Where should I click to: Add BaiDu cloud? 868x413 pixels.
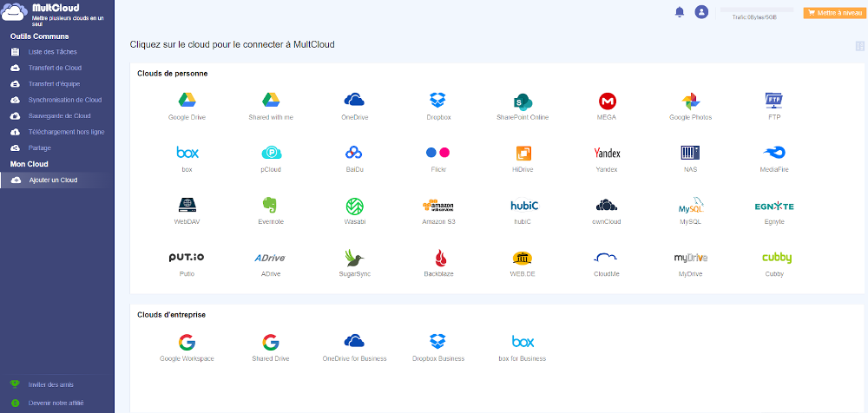[x=354, y=158]
